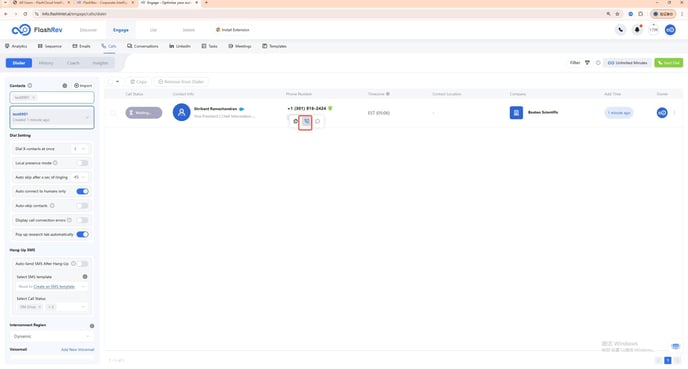Select the Coach sub-tab
The image size is (688, 369).
(73, 63)
